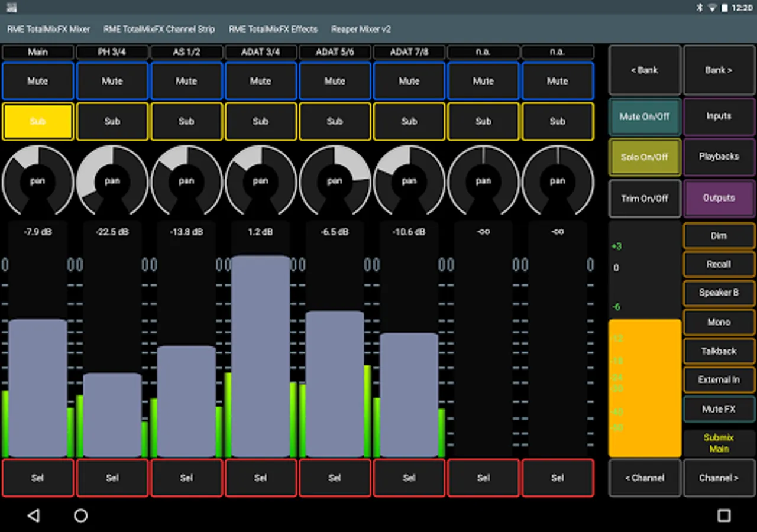The width and height of the screenshot is (757, 532).
Task: Move to next channel with Channel >
Action: 719,478
